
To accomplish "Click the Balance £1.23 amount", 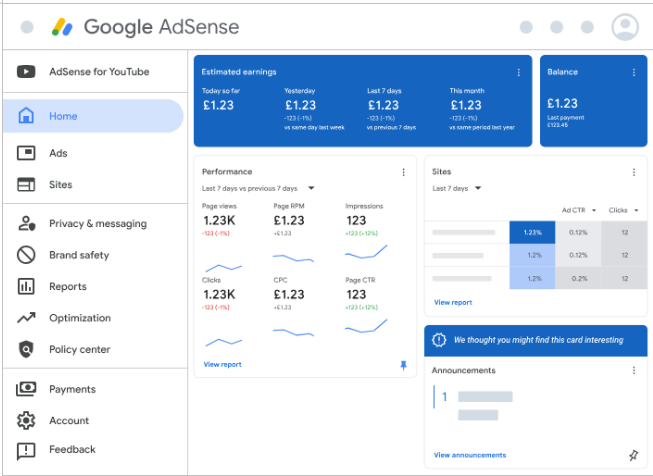I will point(562,103).
